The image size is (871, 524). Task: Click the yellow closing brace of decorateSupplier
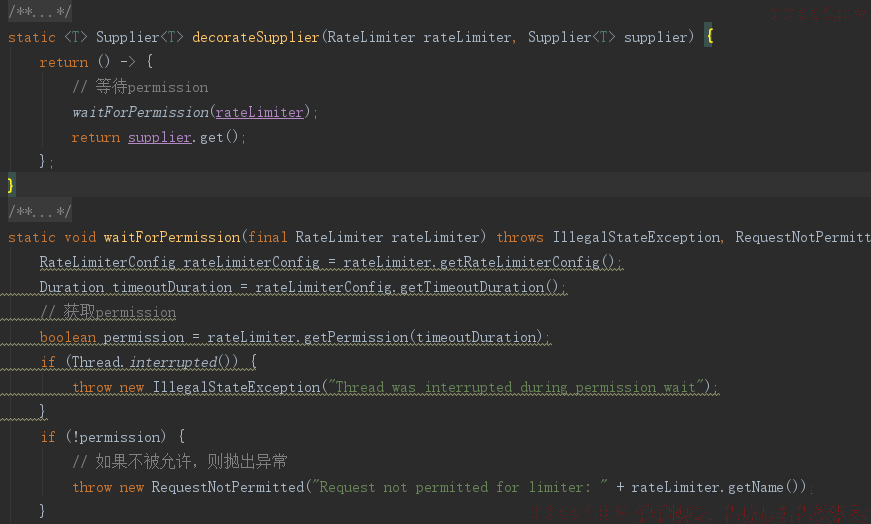[x=11, y=184]
